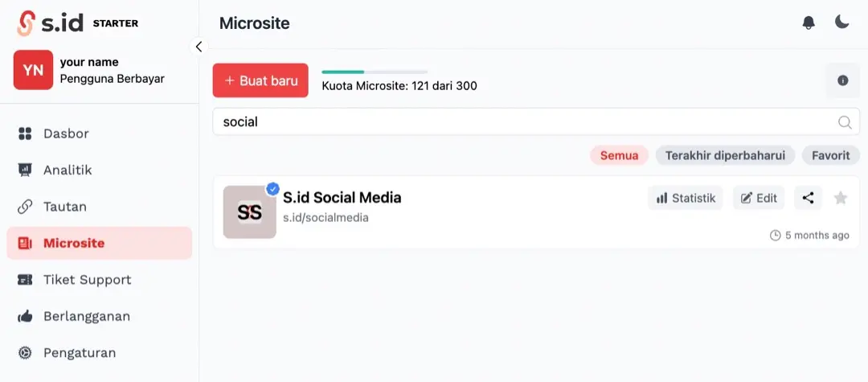Click the search magnifier icon

[x=845, y=122]
